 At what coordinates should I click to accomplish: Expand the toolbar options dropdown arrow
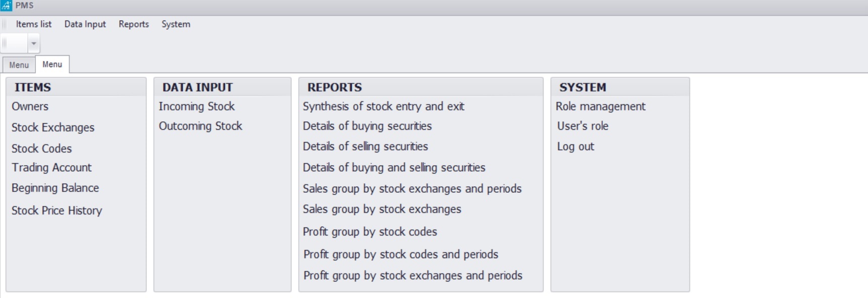(x=34, y=44)
